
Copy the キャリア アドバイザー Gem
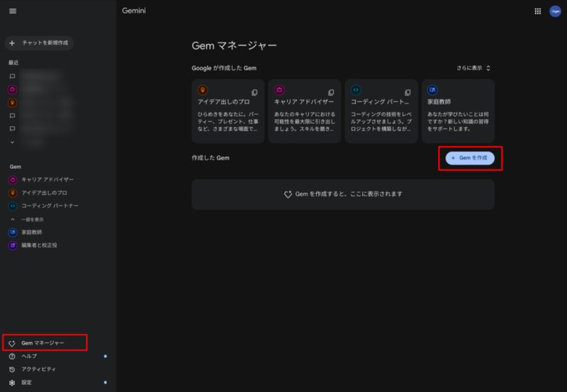point(331,93)
